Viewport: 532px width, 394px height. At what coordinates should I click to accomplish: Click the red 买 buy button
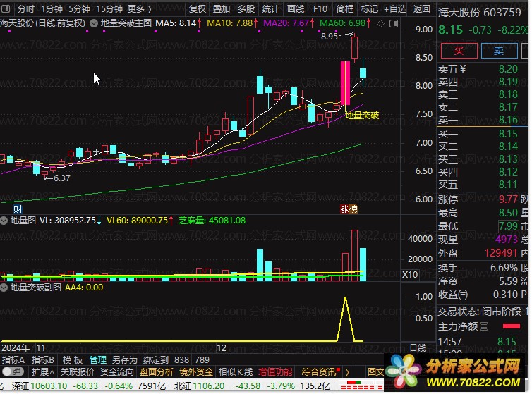(x=459, y=51)
